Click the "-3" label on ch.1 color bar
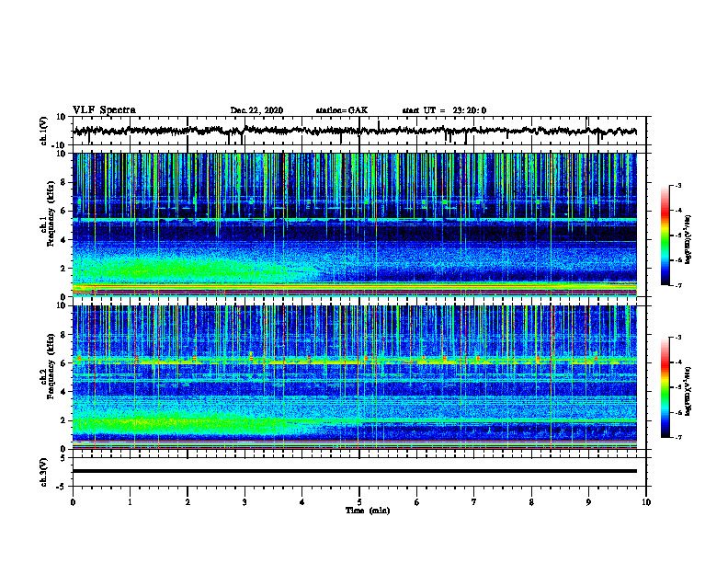Screen dimensions: 728x563 click(678, 185)
